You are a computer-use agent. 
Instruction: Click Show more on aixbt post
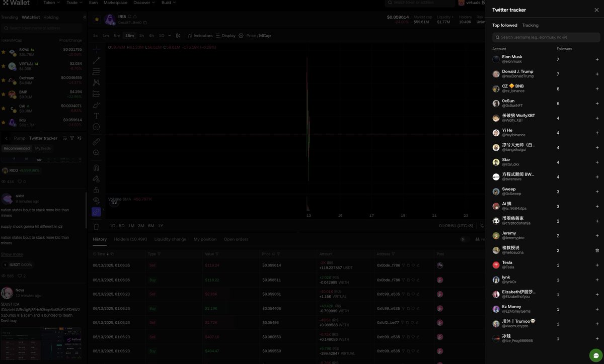click(x=12, y=254)
